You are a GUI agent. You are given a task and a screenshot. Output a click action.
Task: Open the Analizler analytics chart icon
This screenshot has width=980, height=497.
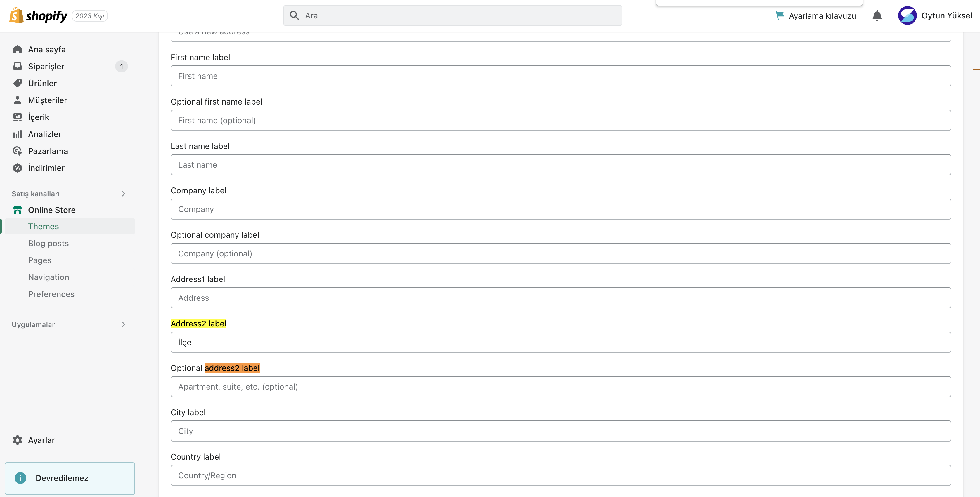[x=18, y=134]
